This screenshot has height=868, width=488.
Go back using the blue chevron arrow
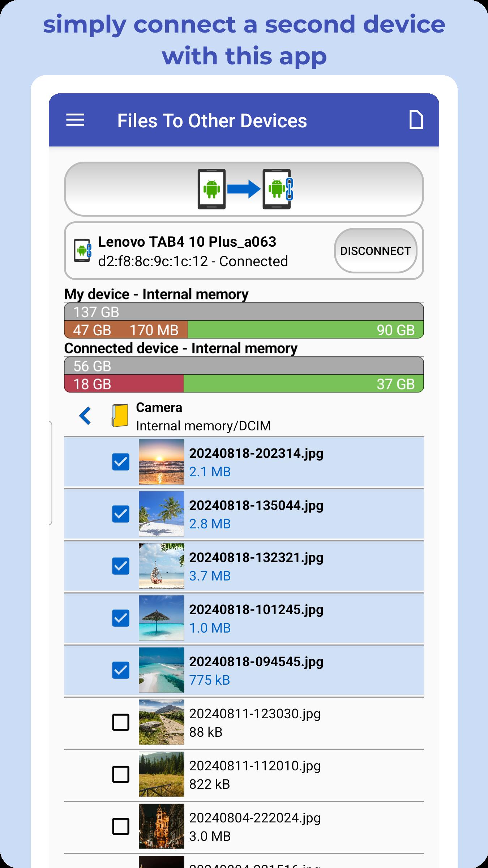[85, 416]
